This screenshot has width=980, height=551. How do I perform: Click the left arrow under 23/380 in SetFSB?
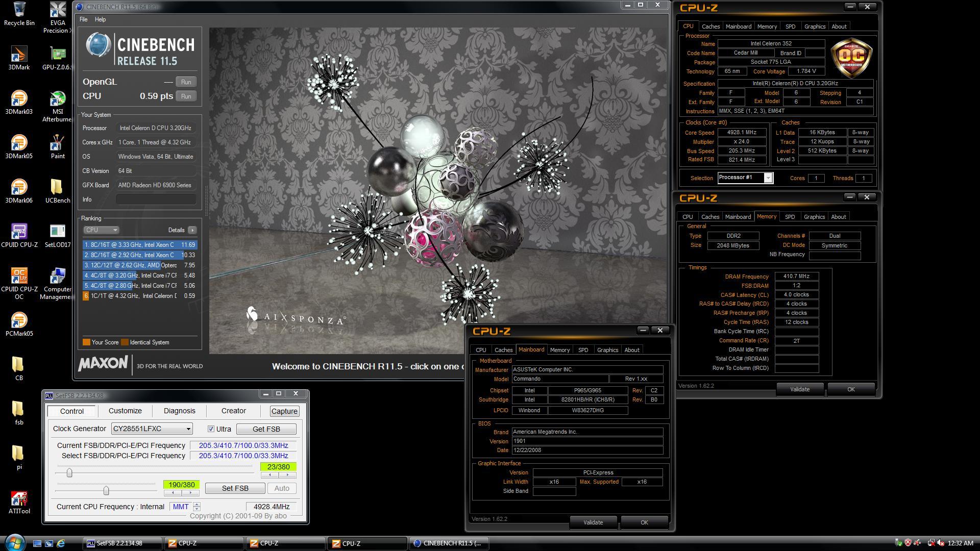tap(269, 475)
